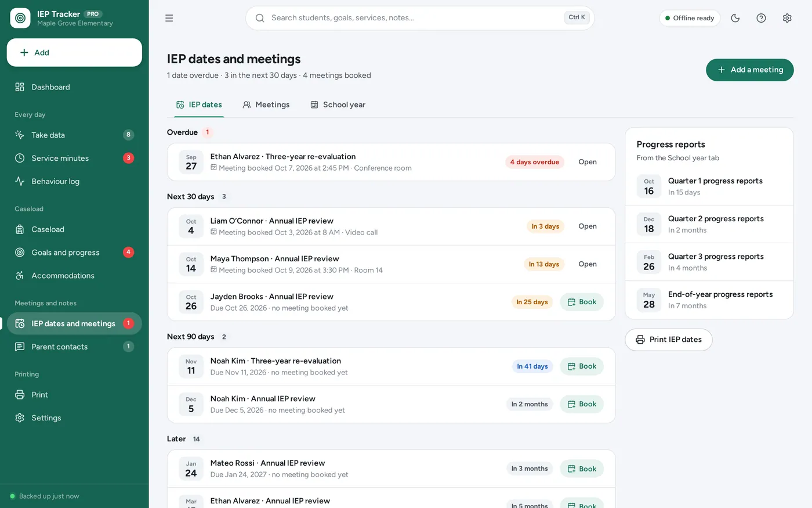Select the IEP dates tab

coord(199,105)
